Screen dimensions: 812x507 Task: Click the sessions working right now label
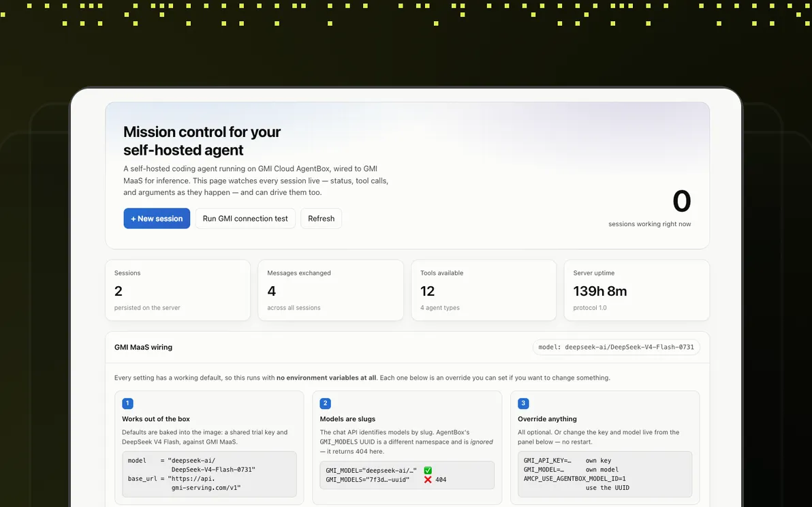coord(649,224)
